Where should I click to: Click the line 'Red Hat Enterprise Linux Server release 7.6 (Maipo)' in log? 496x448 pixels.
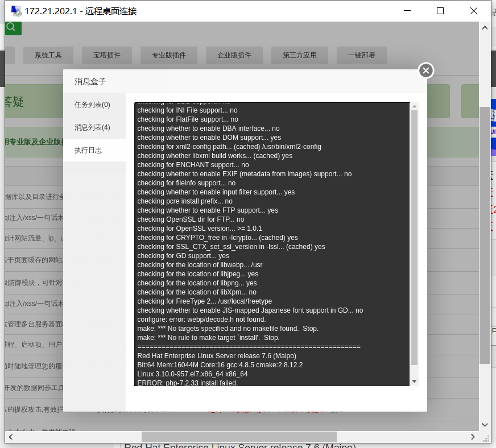(x=217, y=356)
